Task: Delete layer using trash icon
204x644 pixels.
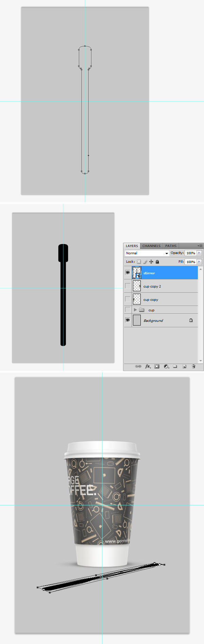Action: (x=193, y=366)
